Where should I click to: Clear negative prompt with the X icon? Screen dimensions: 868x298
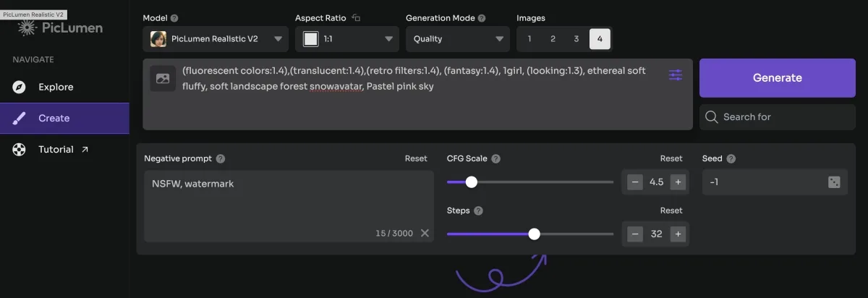coord(425,233)
